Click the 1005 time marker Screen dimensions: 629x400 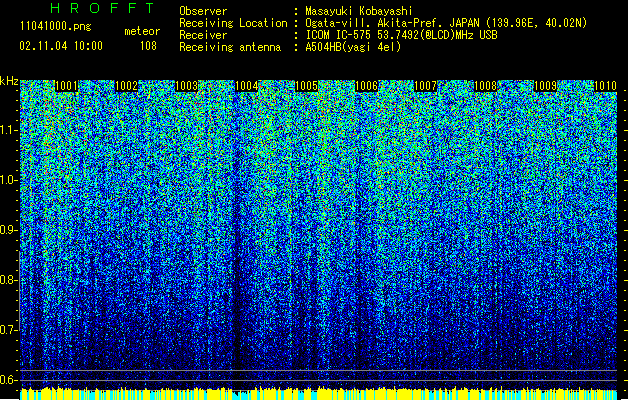pos(306,86)
